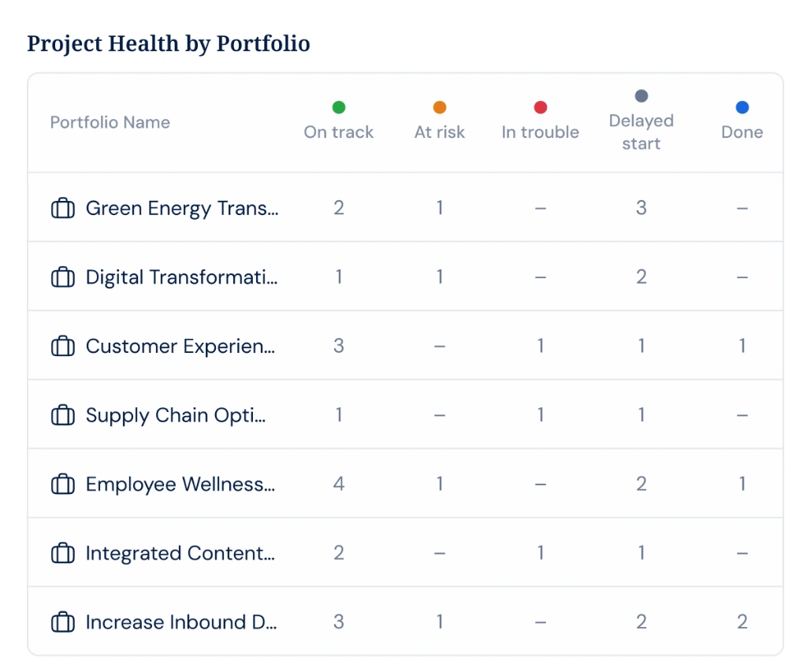Click briefcase icon beside Employee Wellness...

tap(63, 485)
